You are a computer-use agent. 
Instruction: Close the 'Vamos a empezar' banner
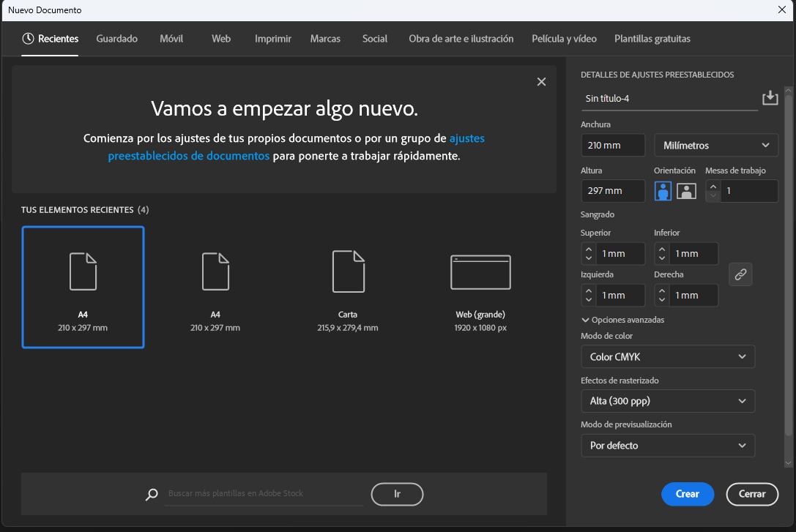(541, 82)
